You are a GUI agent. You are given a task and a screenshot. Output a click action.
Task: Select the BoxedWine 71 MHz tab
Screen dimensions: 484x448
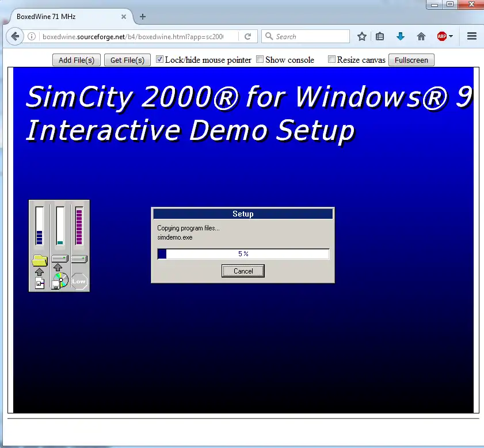[71, 17]
